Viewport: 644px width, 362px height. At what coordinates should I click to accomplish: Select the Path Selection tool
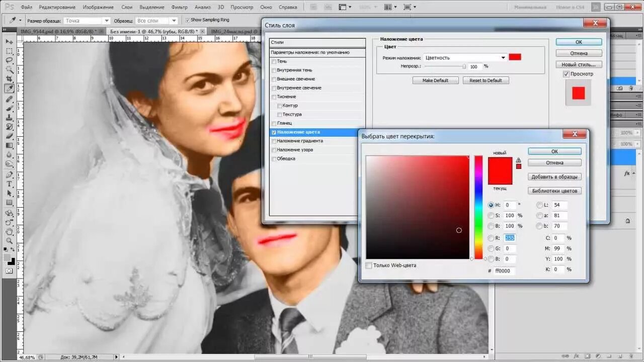click(x=9, y=193)
